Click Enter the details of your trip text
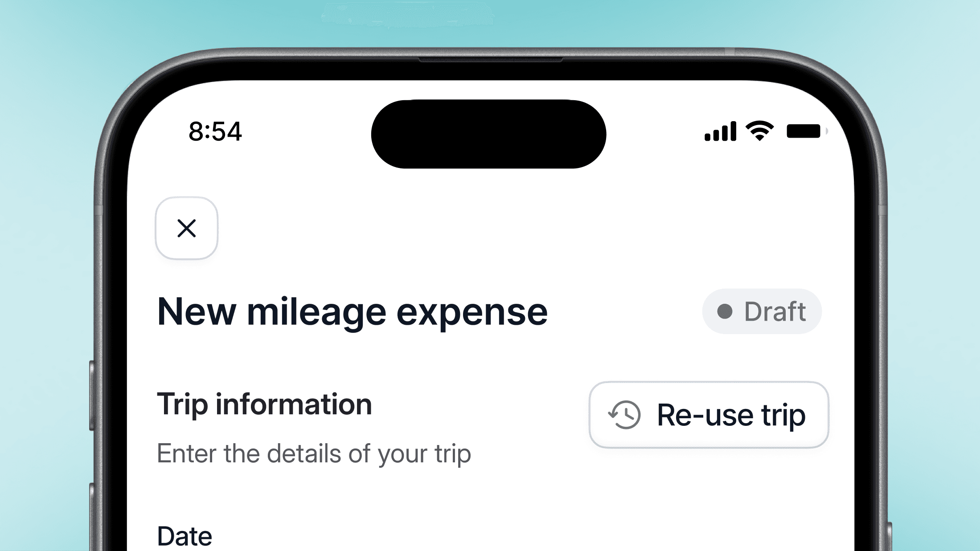Viewport: 980px width, 551px height. [x=314, y=453]
